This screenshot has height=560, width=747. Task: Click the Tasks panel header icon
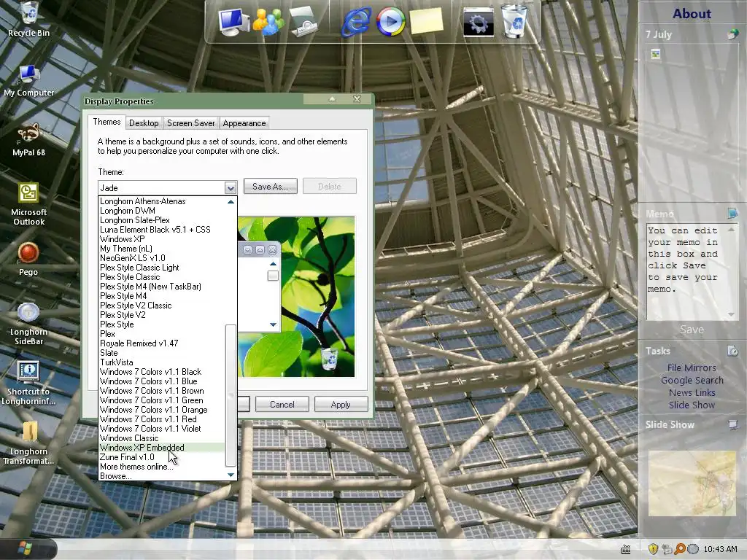pyautogui.click(x=732, y=351)
